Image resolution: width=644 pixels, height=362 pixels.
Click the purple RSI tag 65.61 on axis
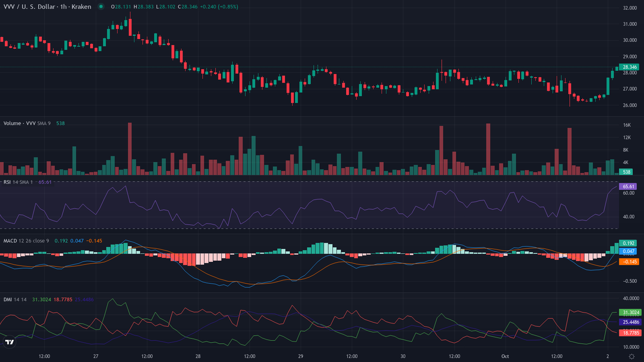tap(628, 186)
